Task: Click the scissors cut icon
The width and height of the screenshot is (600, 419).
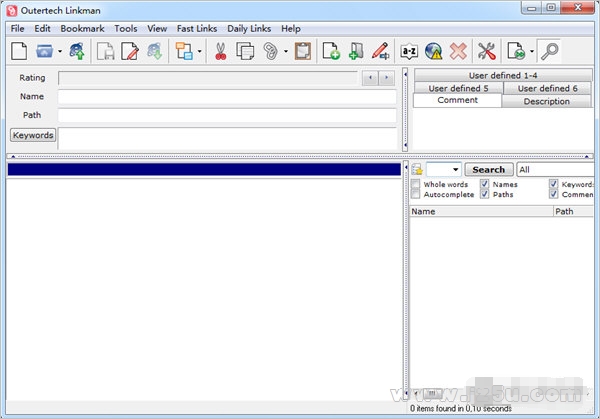Action: pyautogui.click(x=220, y=51)
